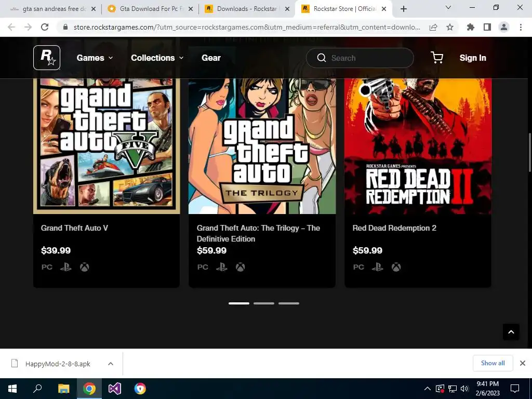Screen dimensions: 532x399
Task: Close the downloads bar
Action: (x=523, y=363)
